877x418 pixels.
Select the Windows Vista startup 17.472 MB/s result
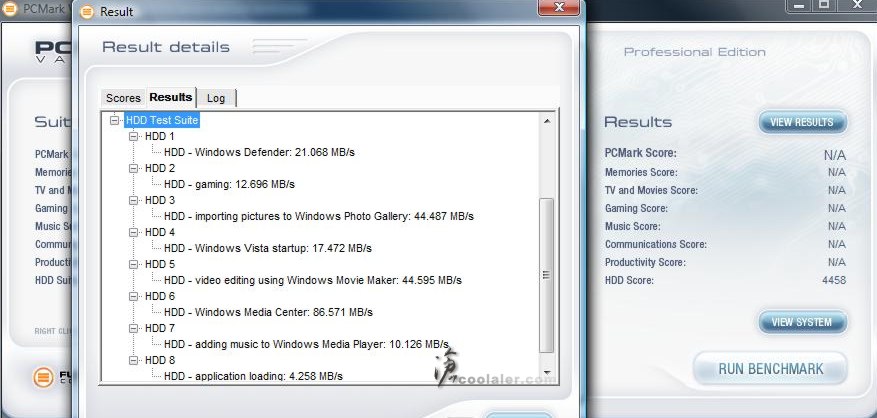click(267, 248)
